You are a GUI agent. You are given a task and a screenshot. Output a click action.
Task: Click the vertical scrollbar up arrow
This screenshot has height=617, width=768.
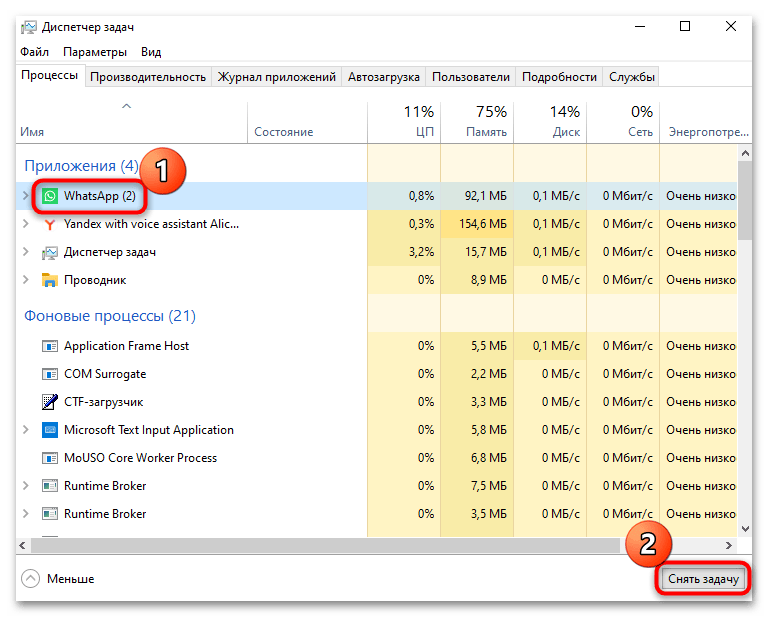(745, 153)
